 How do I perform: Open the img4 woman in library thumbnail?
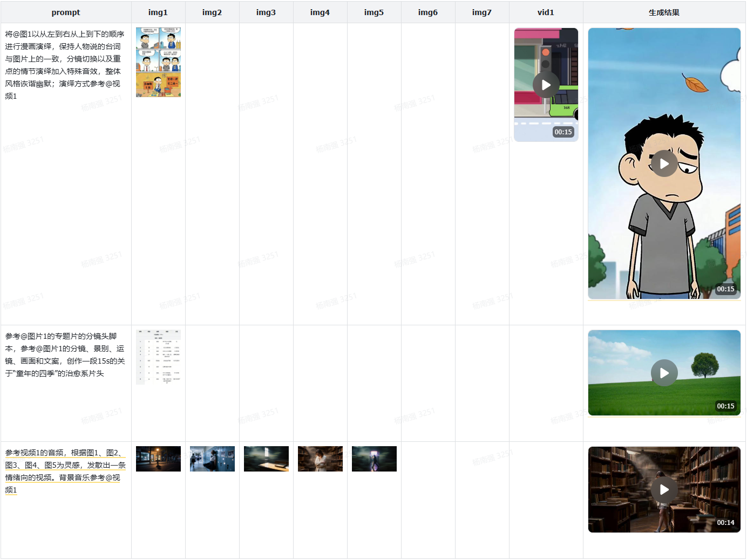pyautogui.click(x=320, y=459)
